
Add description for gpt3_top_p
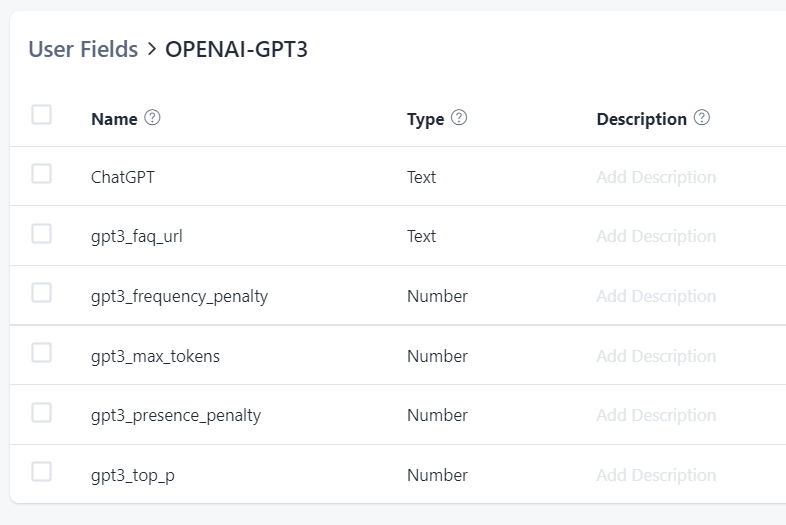(656, 475)
